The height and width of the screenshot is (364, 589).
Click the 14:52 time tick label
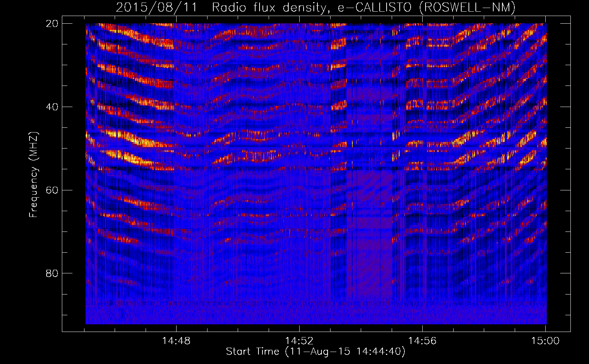[299, 341]
